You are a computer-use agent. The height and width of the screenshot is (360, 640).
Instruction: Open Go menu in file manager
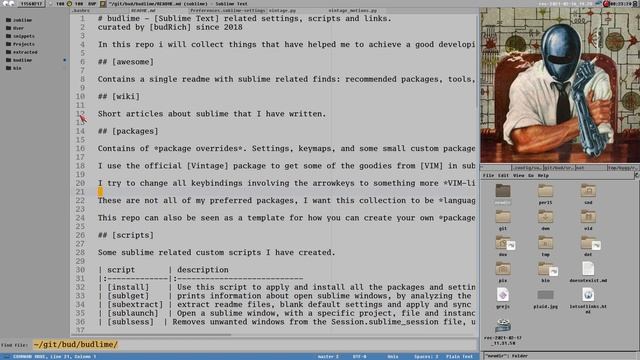coord(531,176)
